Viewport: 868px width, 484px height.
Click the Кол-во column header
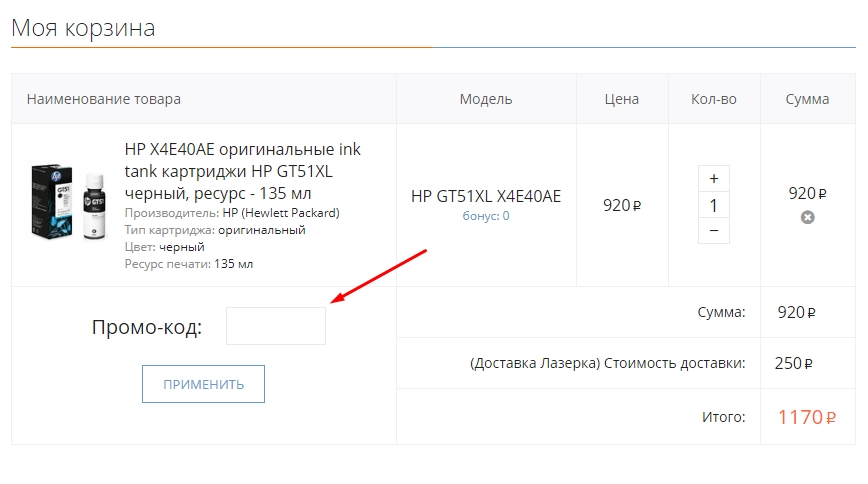[x=713, y=99]
